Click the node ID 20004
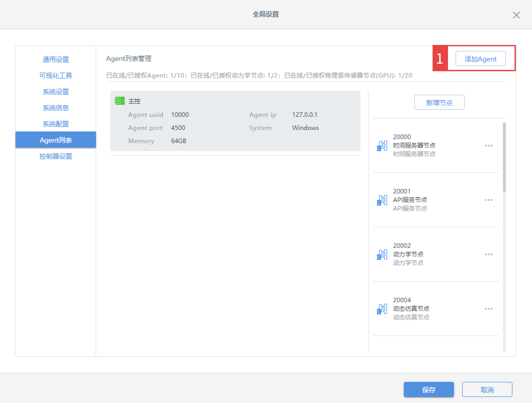The height and width of the screenshot is (403, 532). [x=402, y=300]
